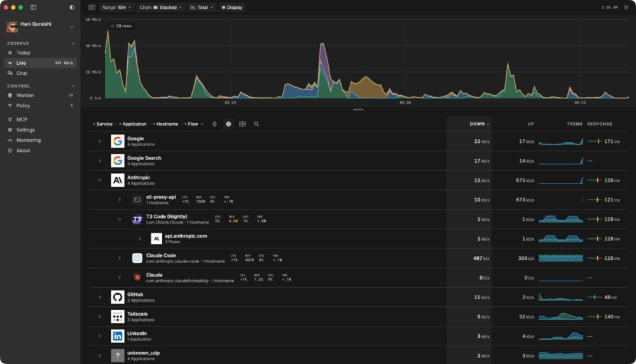Expand the Google Search row

tap(100, 161)
